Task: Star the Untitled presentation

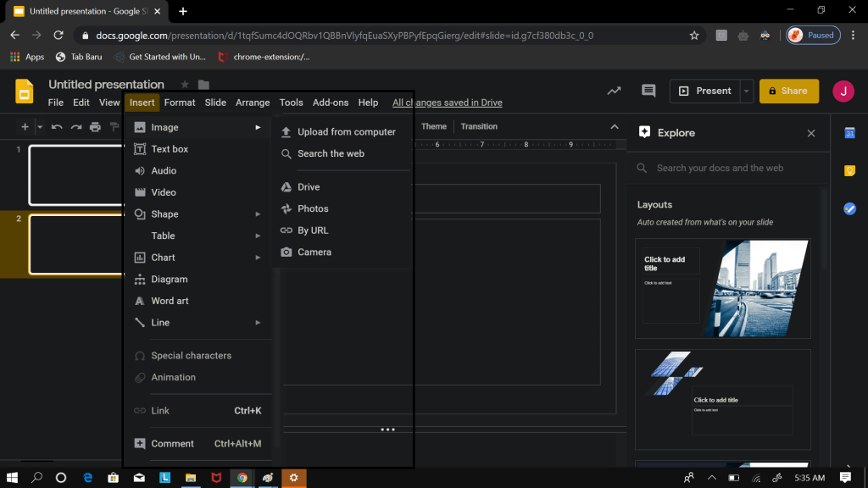Action: click(185, 85)
